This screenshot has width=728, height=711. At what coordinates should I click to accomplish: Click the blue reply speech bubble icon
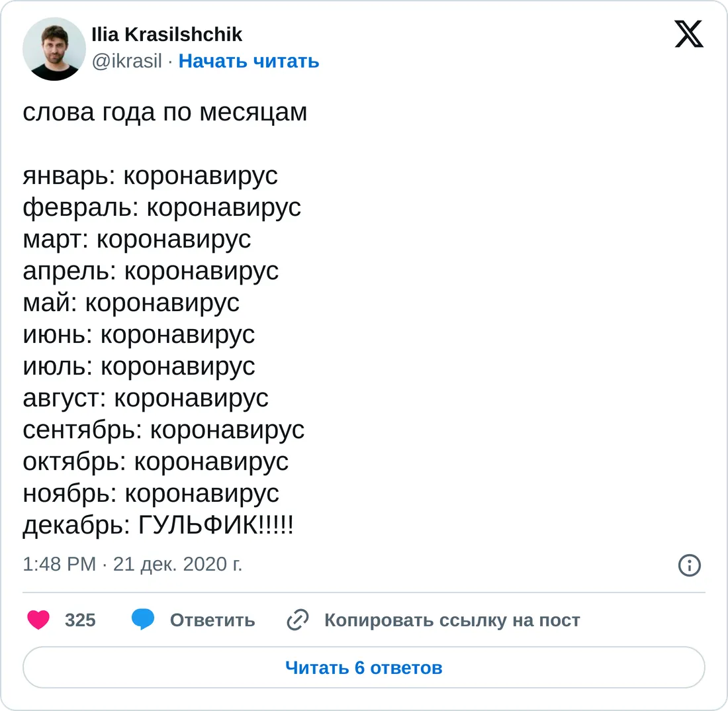click(x=144, y=620)
